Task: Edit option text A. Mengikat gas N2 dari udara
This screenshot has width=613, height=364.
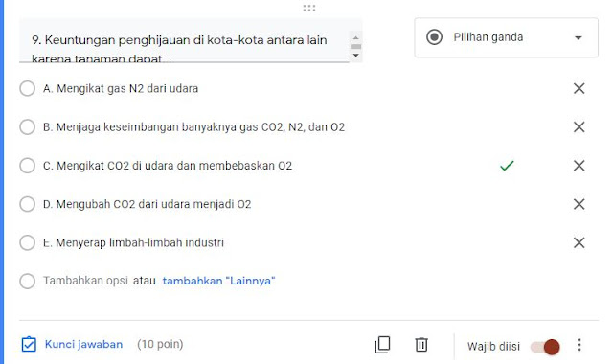Action: tap(121, 88)
